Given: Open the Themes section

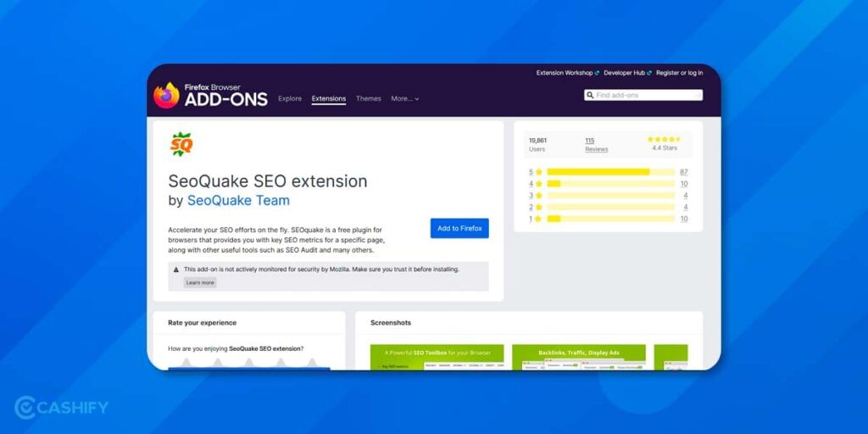Looking at the screenshot, I should pos(369,98).
